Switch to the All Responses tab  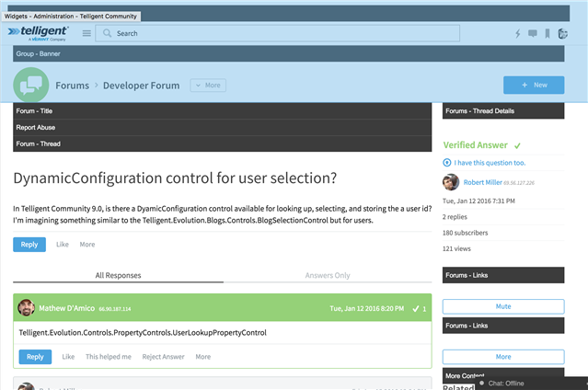tap(118, 275)
